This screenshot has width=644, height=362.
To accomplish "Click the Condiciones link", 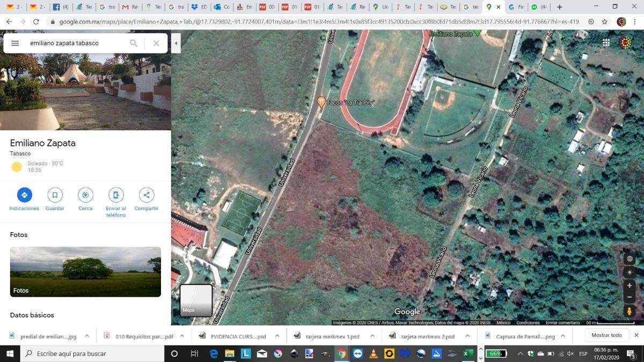I will (528, 323).
